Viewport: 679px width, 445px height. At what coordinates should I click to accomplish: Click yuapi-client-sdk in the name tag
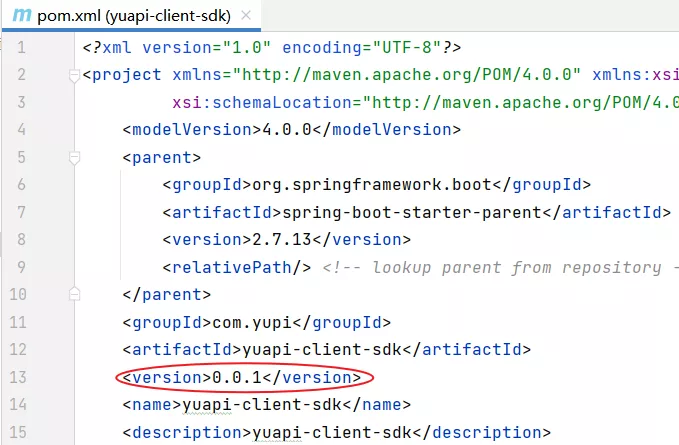click(262, 405)
